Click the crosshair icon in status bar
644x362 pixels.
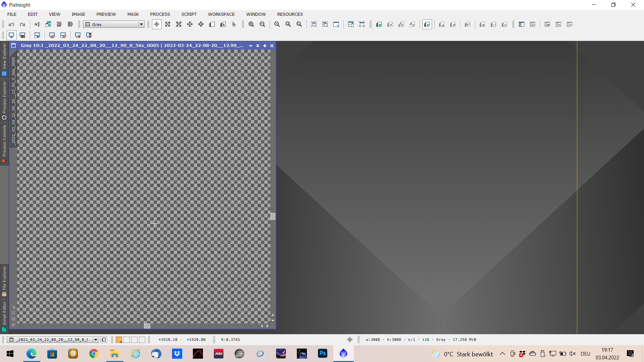tap(350, 340)
